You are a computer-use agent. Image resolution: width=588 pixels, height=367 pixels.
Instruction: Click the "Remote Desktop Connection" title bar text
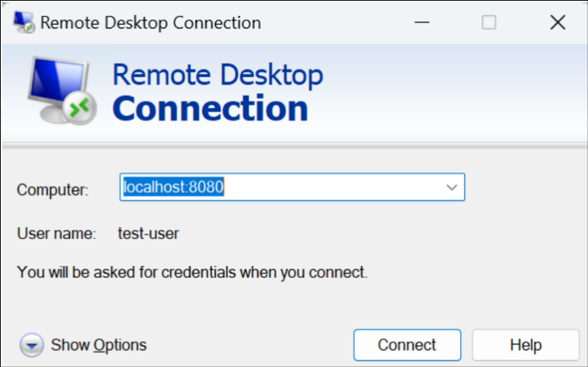pyautogui.click(x=151, y=22)
